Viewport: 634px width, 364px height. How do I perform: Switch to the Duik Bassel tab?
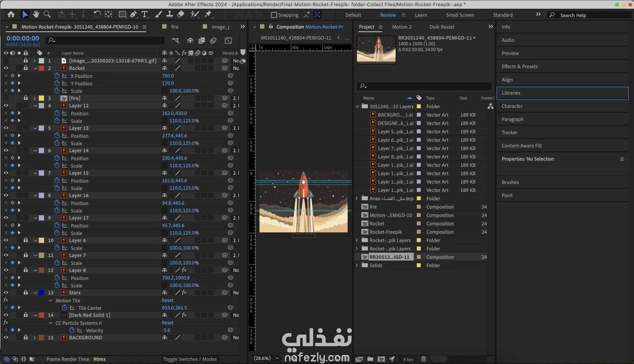(x=441, y=27)
